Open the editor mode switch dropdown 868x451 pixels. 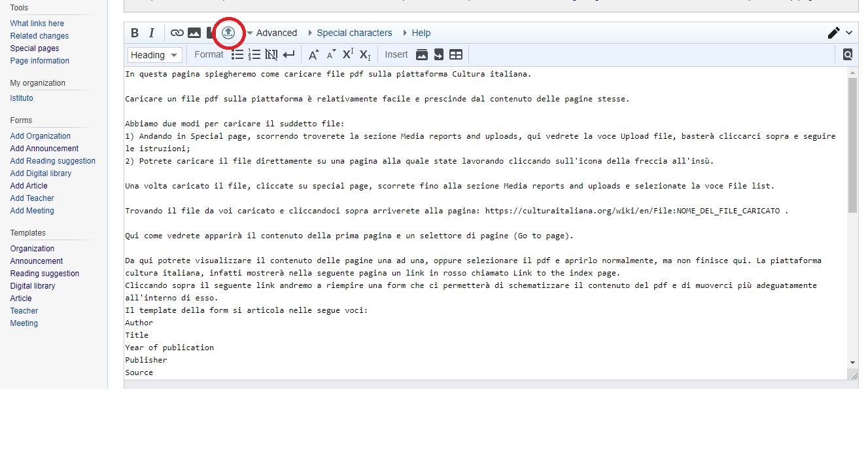click(840, 33)
